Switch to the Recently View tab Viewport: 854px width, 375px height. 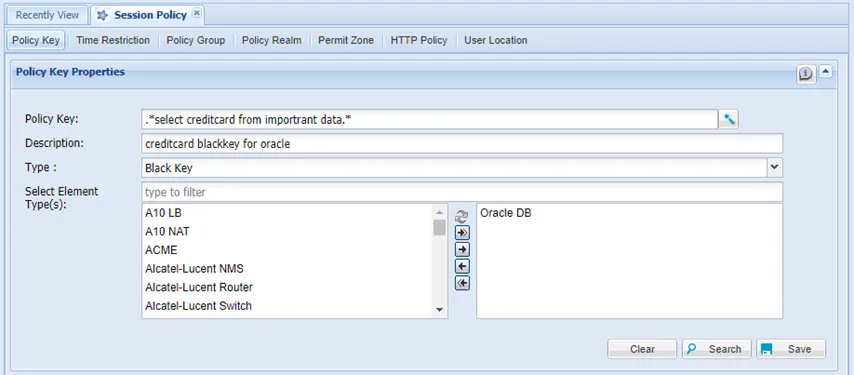pyautogui.click(x=47, y=15)
